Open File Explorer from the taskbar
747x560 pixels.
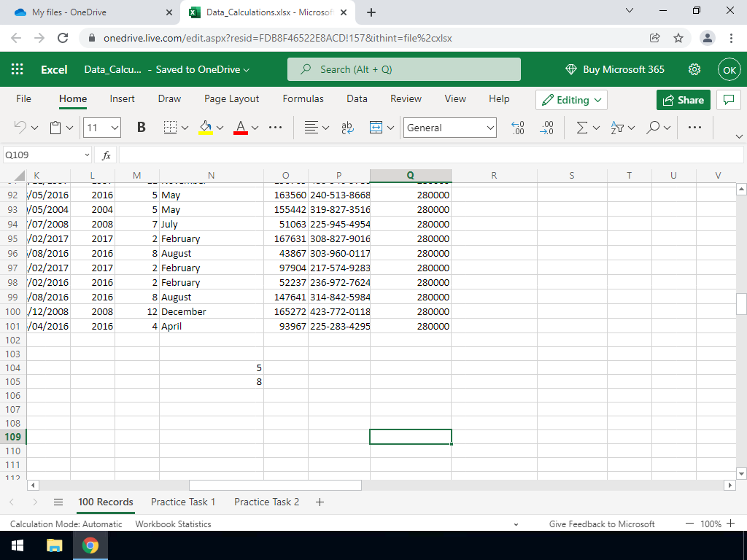pos(54,545)
